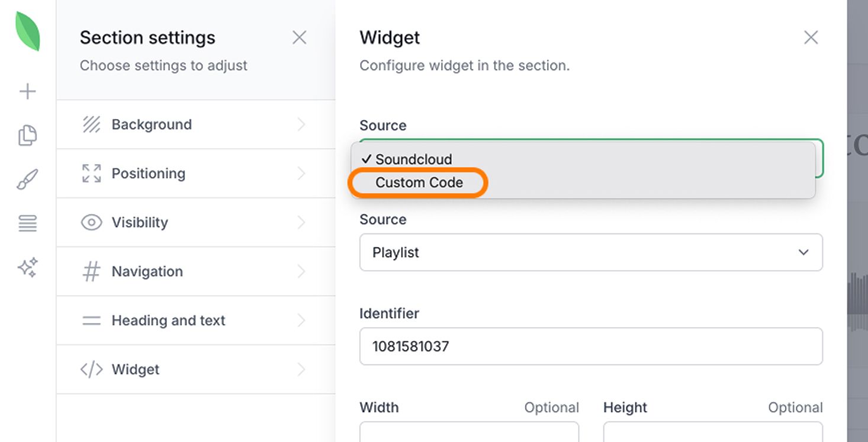Choose the Soundcloud option in list

[x=413, y=159]
